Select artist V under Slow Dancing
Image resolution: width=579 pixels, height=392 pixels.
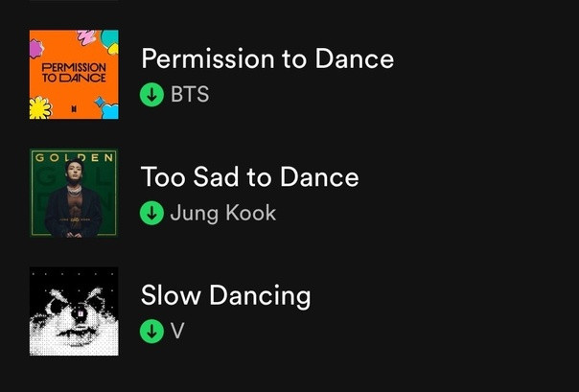(177, 331)
